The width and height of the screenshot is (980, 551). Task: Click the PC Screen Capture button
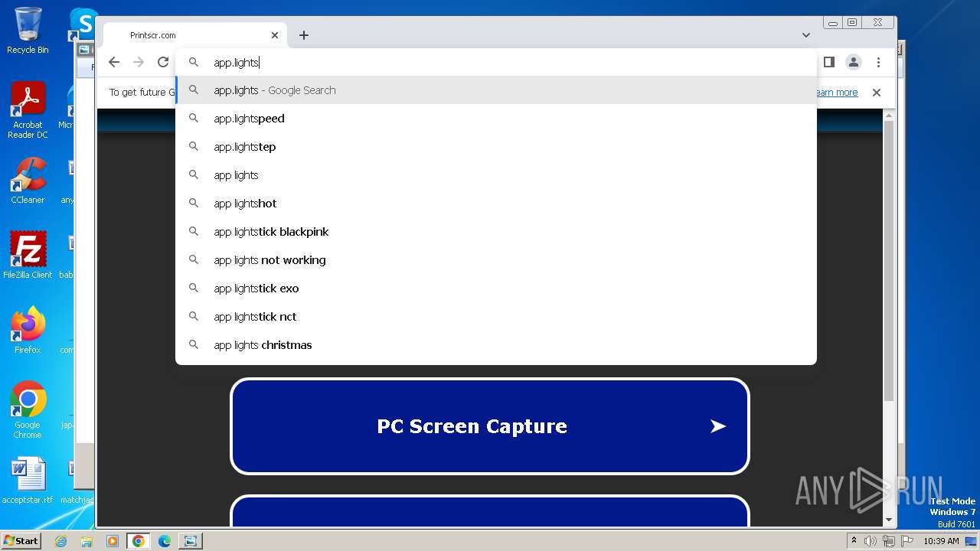[x=490, y=426]
